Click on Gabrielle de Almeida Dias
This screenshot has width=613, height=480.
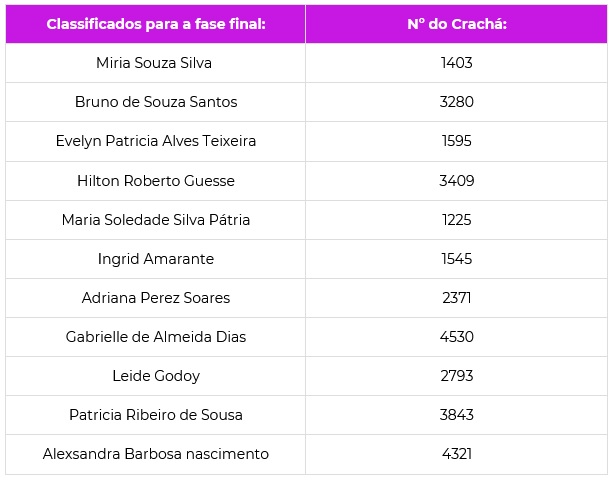click(x=156, y=337)
